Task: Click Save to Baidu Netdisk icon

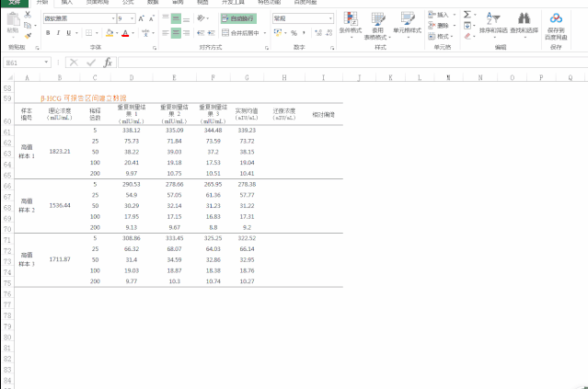Action: pyautogui.click(x=556, y=22)
